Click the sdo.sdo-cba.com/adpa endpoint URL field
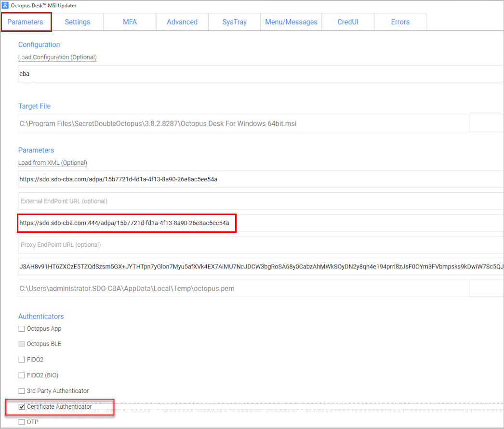Viewport: 504px width, 429px height. 261,179
